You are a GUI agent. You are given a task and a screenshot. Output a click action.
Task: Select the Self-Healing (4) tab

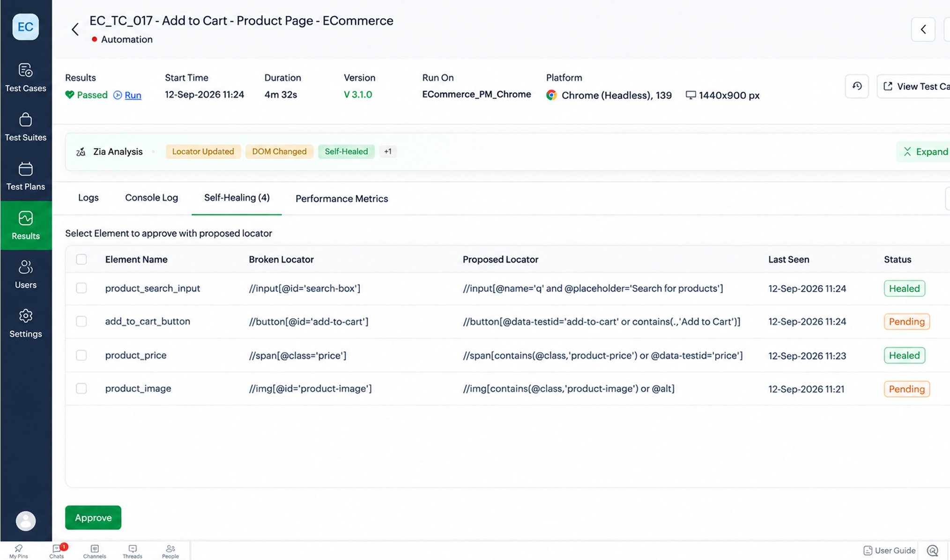pos(237,198)
